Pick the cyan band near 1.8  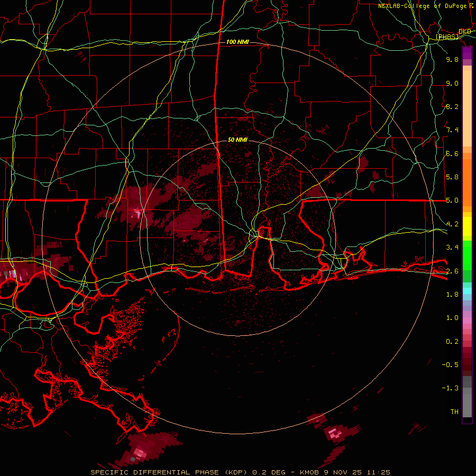[x=467, y=290]
